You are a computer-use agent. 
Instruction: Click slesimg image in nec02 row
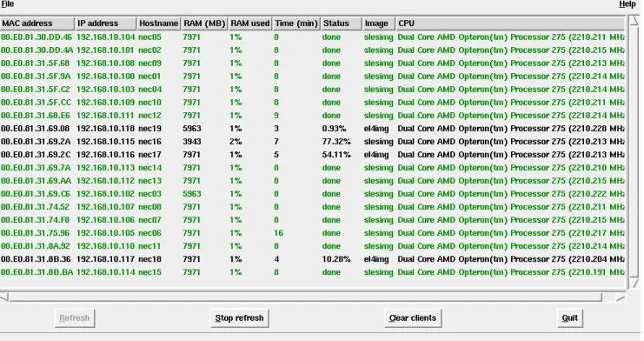(378, 50)
